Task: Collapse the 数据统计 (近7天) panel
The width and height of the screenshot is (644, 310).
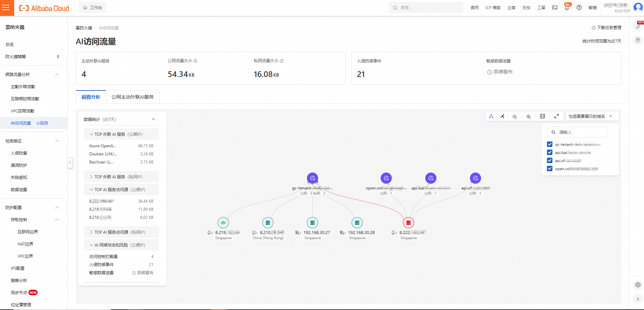Action: point(153,119)
